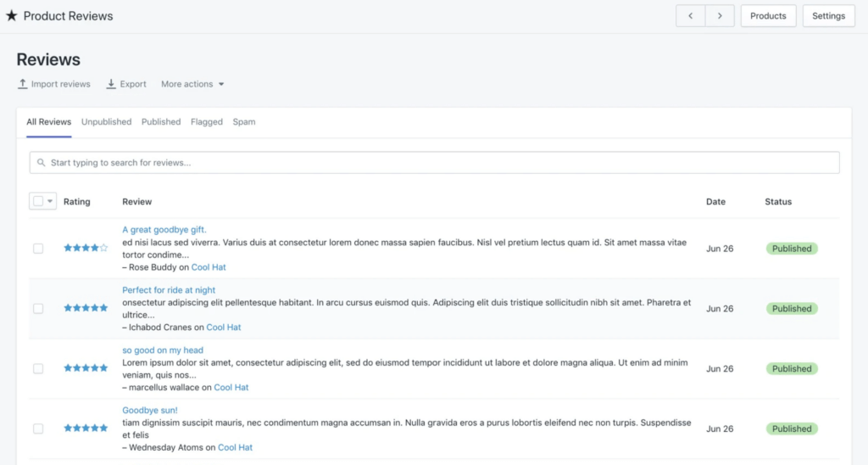The height and width of the screenshot is (465, 868).
Task: Click the Import reviews action
Action: pyautogui.click(x=53, y=84)
